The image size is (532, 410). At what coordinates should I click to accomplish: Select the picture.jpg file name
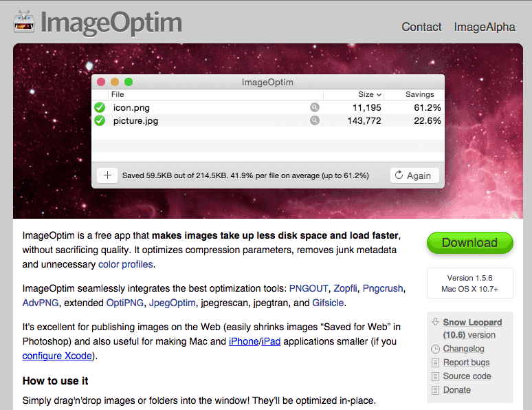coord(135,121)
